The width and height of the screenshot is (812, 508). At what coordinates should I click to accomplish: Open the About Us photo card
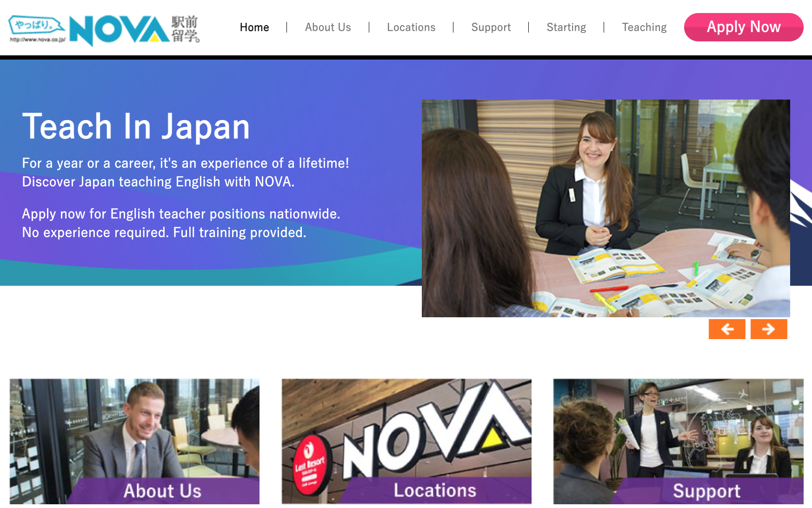pos(134,441)
